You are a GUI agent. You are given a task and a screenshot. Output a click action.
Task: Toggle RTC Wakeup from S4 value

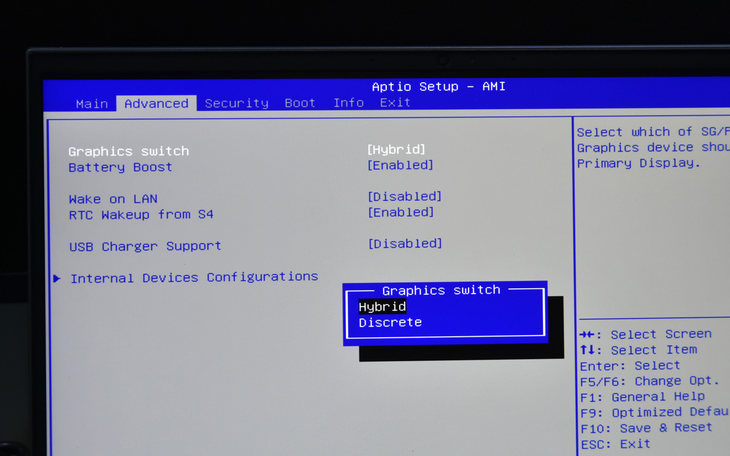400,212
